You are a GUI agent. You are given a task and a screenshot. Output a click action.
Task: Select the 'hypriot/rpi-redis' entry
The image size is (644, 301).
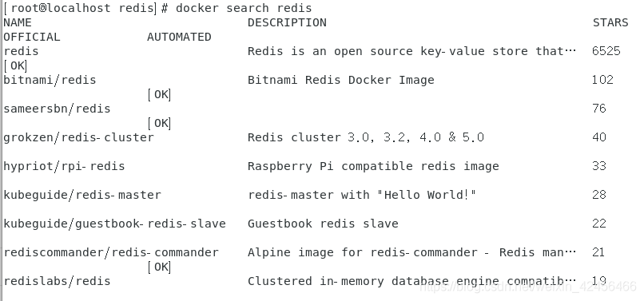point(64,166)
